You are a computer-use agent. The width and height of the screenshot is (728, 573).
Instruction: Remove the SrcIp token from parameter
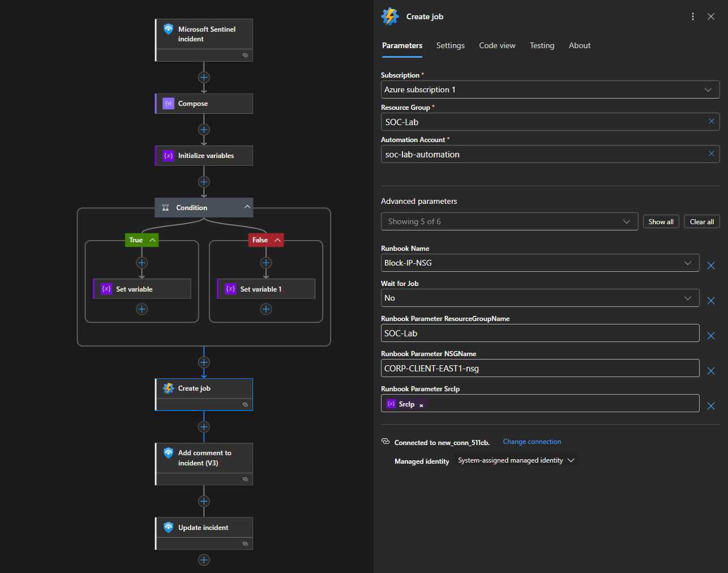coord(421,405)
